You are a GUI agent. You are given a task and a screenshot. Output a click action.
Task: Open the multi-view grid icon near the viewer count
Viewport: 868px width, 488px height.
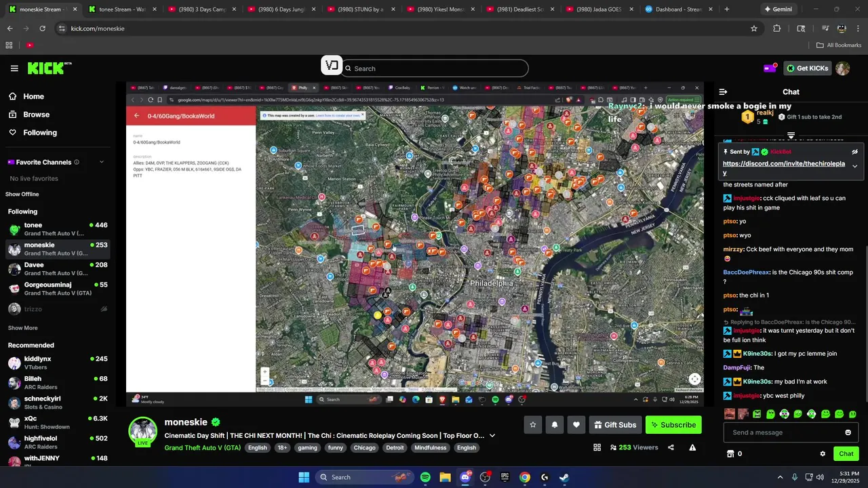597,447
